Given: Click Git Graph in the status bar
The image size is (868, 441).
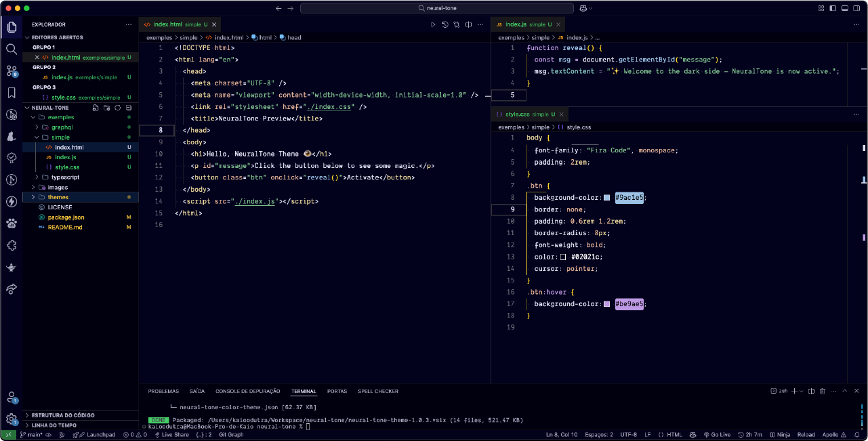Looking at the screenshot, I should 231,434.
